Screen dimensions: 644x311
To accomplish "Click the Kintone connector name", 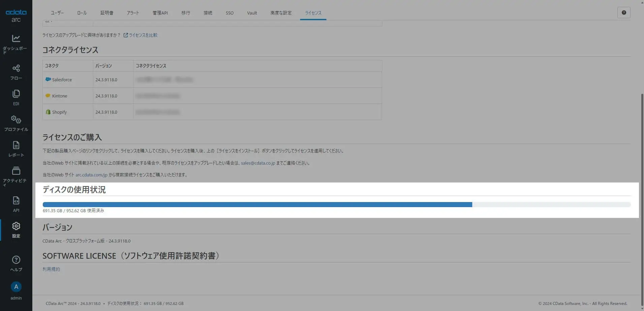I will (x=60, y=96).
